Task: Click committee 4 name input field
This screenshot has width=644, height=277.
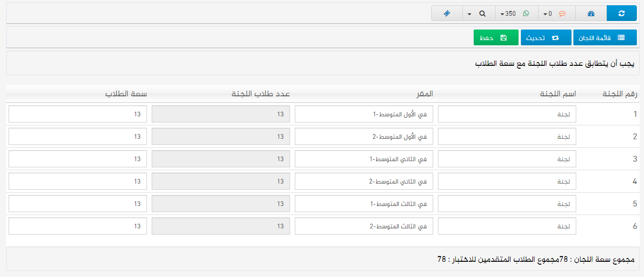Action: pyautogui.click(x=507, y=181)
